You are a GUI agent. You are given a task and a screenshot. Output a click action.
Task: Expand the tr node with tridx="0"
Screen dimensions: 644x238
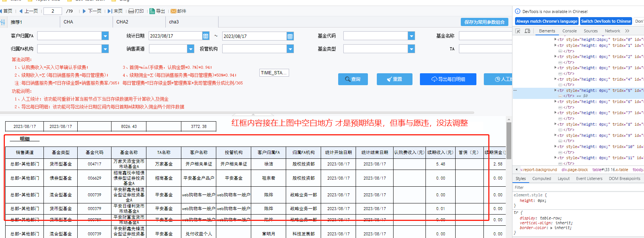tap(556, 39)
